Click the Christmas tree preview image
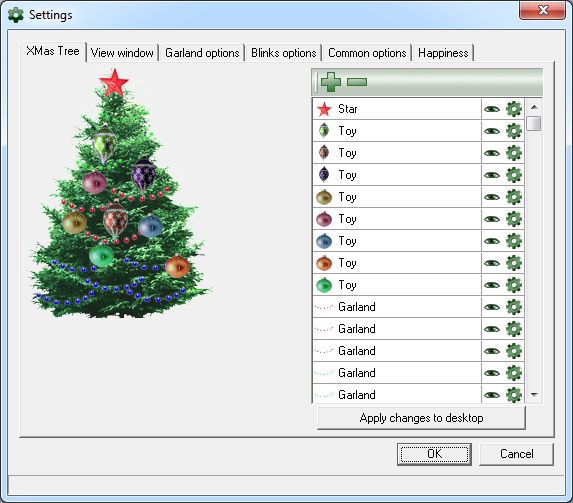 pos(119,194)
